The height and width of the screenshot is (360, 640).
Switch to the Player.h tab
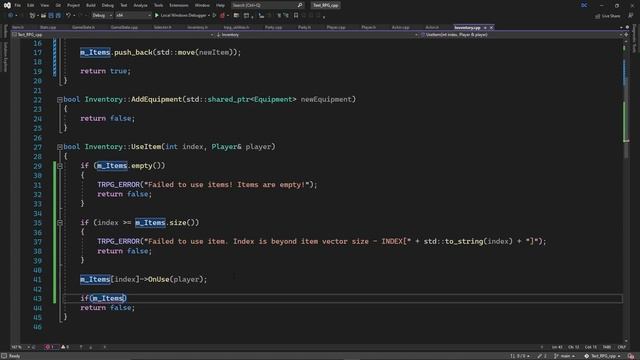[369, 27]
